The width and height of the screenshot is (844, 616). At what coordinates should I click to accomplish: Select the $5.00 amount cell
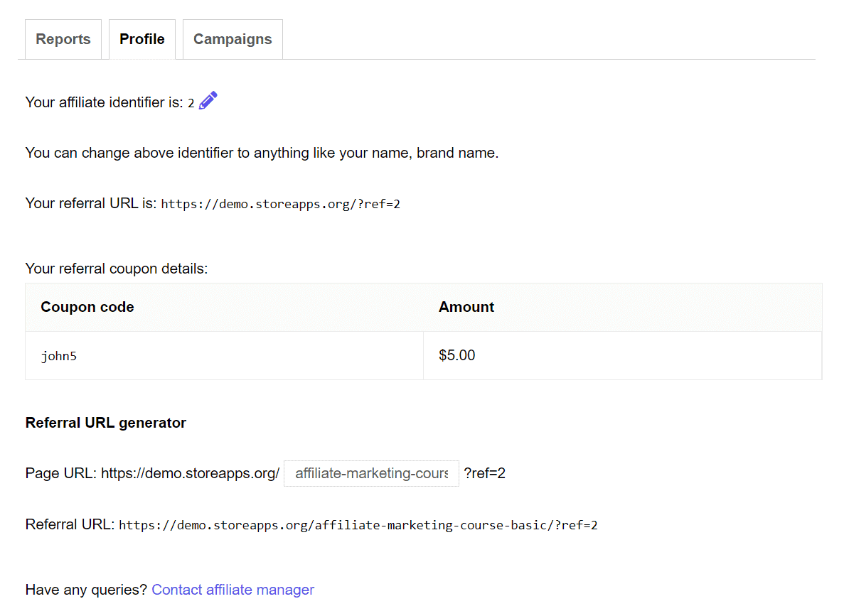(623, 356)
